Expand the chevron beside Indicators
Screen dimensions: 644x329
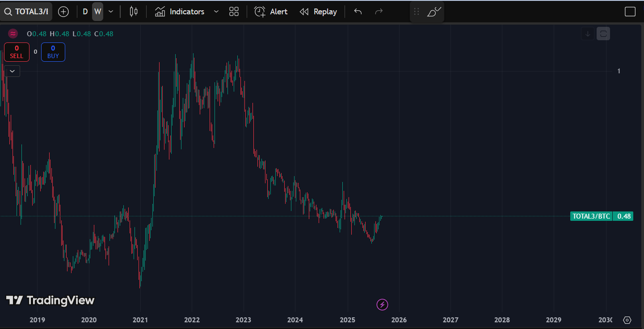(216, 12)
